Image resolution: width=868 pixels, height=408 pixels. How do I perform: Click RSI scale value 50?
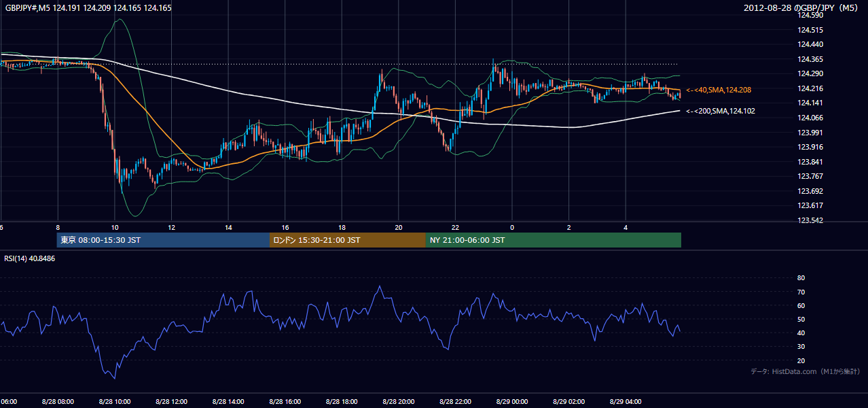[801, 319]
